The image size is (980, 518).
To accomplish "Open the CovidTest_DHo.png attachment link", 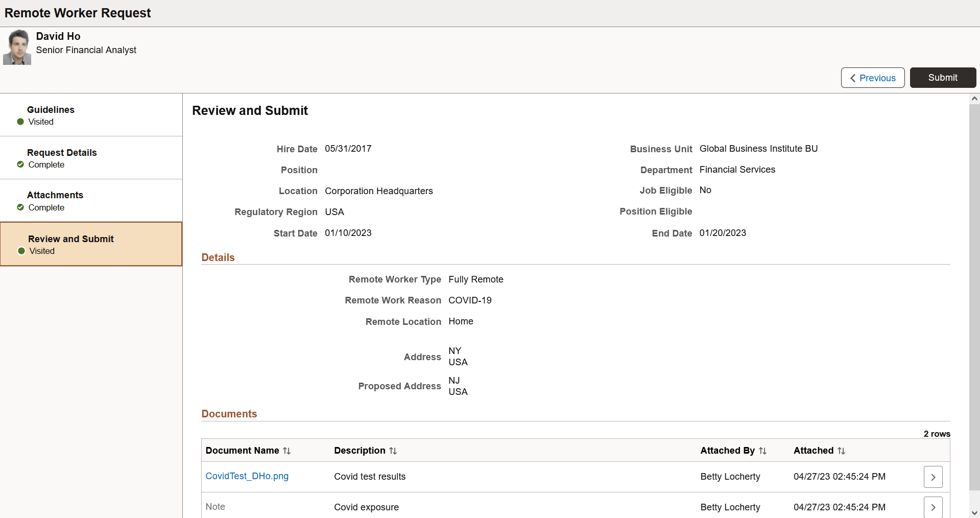I will pos(247,476).
